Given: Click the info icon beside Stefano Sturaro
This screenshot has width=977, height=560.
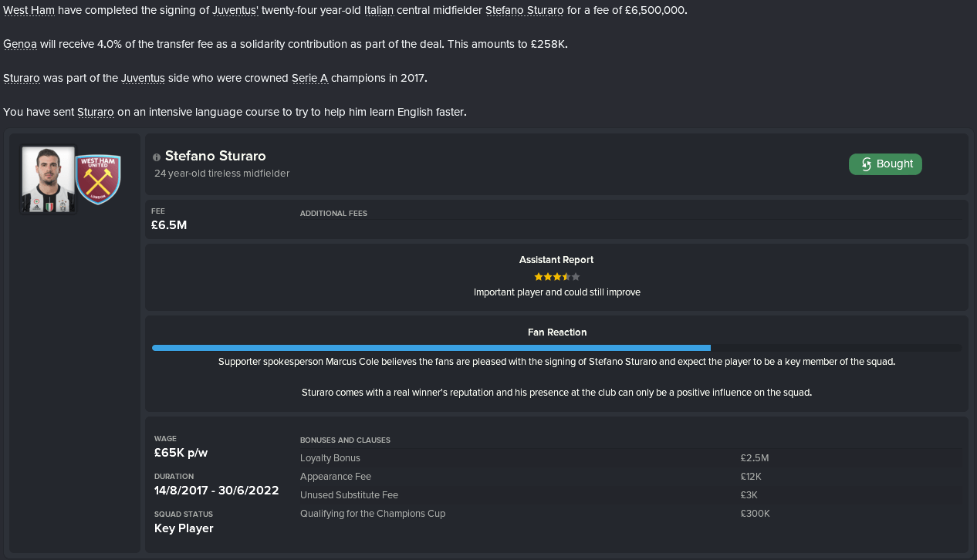Looking at the screenshot, I should point(157,157).
